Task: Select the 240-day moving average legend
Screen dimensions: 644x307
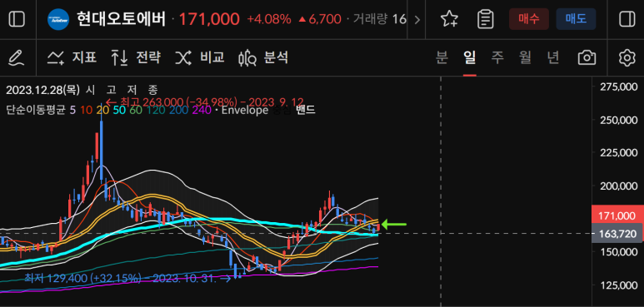Action: pyautogui.click(x=202, y=110)
